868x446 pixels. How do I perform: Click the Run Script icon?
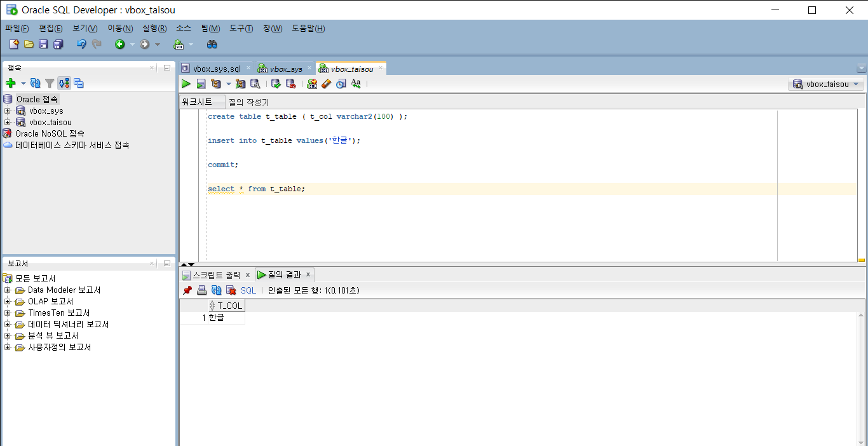coord(201,84)
